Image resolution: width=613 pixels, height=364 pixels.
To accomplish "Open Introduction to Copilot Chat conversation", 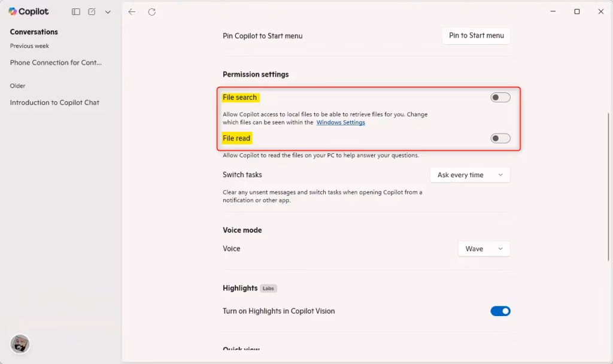I will (54, 102).
